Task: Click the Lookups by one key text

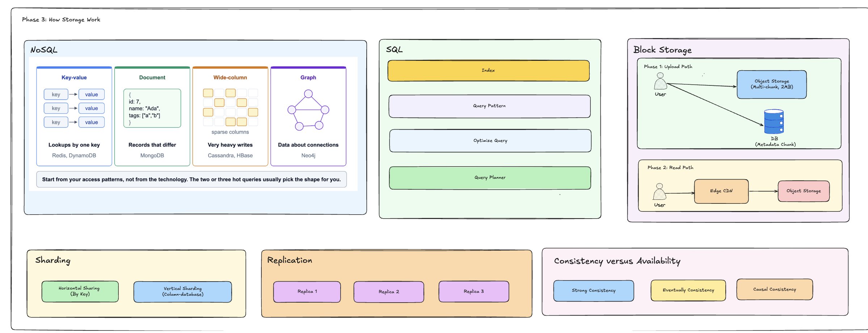Action: [x=74, y=145]
